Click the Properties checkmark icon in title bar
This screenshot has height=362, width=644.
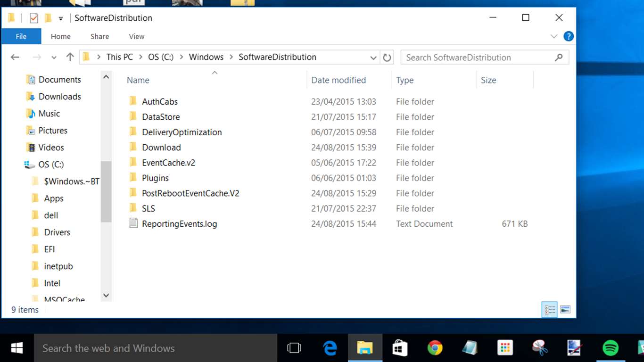[x=33, y=18]
